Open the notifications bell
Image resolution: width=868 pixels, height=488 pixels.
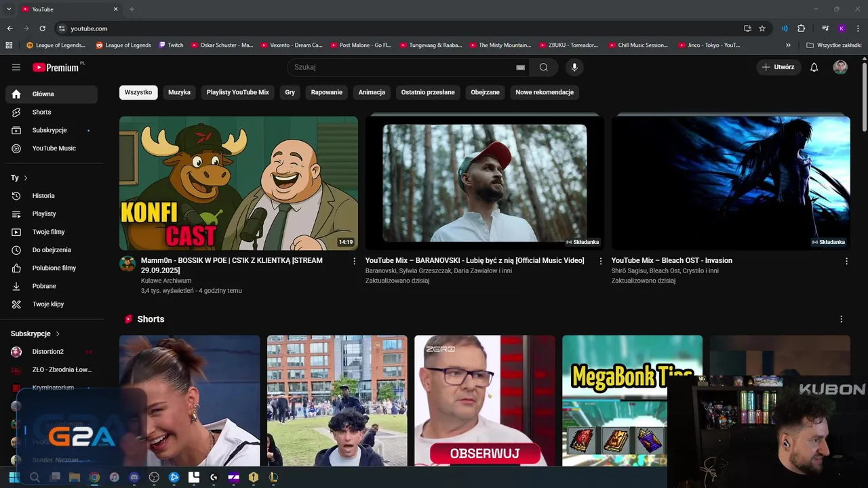tap(814, 67)
